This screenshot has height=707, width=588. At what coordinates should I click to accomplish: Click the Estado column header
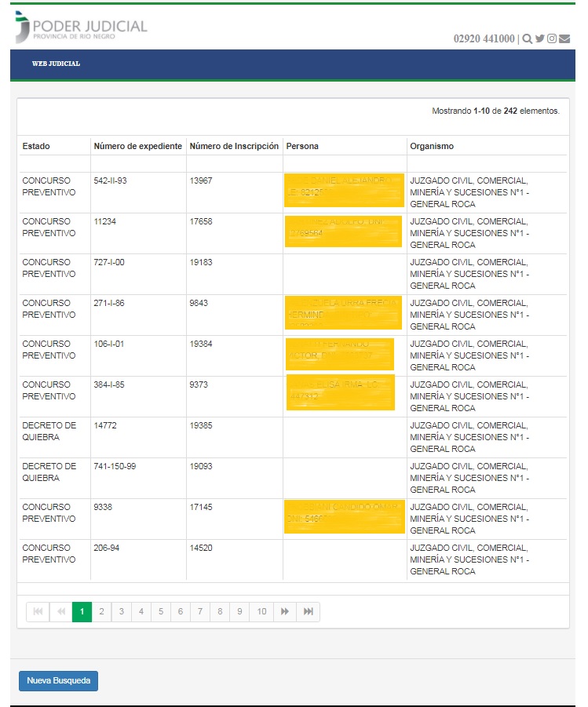[36, 146]
